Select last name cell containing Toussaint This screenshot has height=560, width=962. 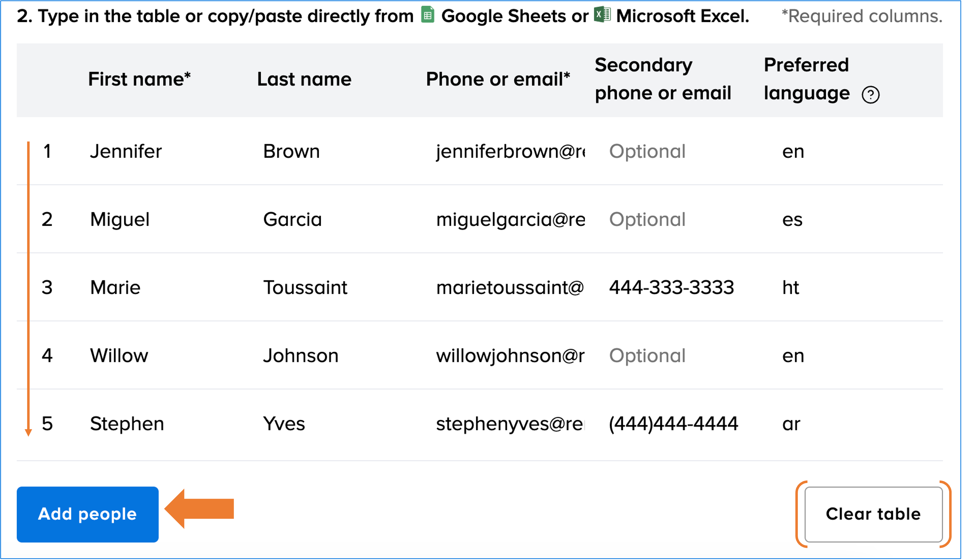click(x=305, y=288)
